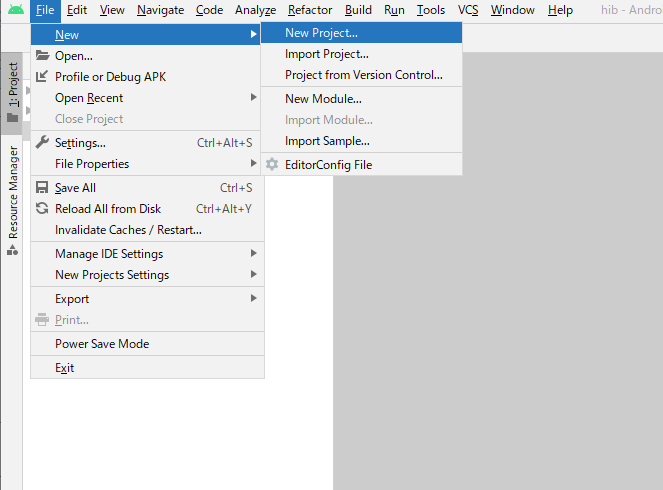This screenshot has width=663, height=490.
Task: Open the File menu
Action: pyautogui.click(x=45, y=10)
